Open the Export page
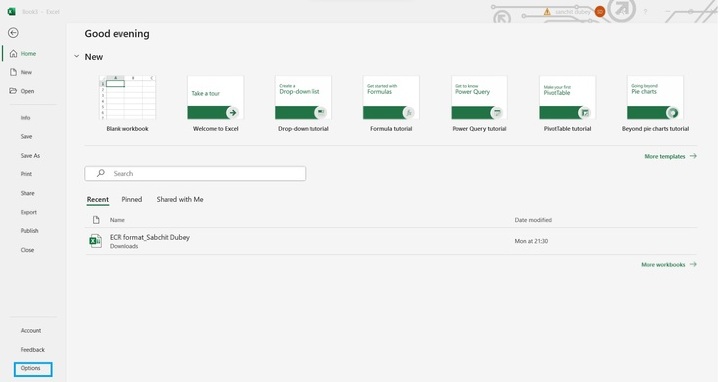The height and width of the screenshot is (382, 720). (28, 212)
